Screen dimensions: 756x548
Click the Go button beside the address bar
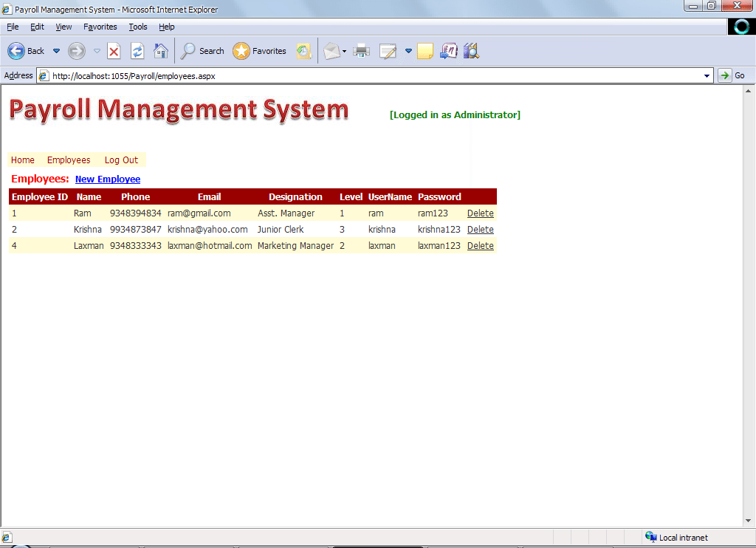click(732, 75)
